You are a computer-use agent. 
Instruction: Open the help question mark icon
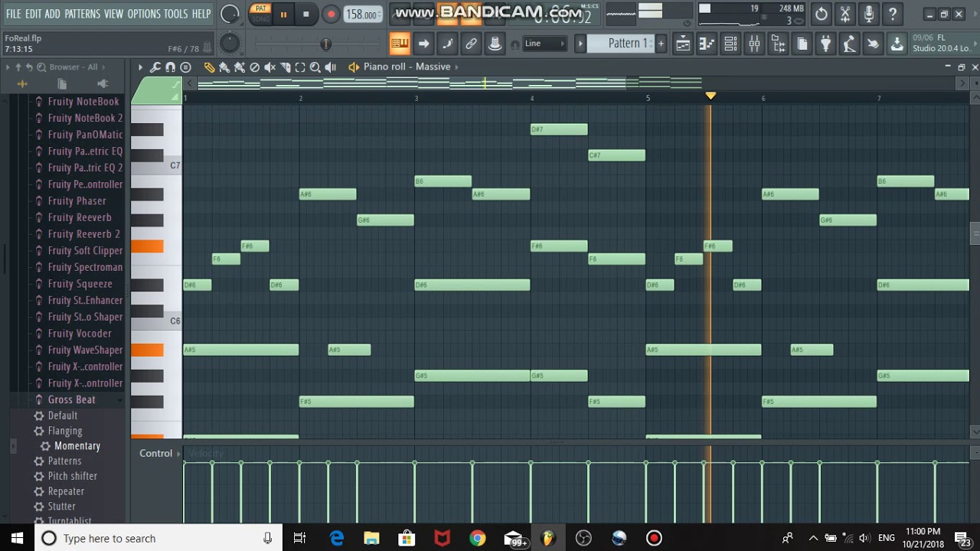[x=893, y=14]
